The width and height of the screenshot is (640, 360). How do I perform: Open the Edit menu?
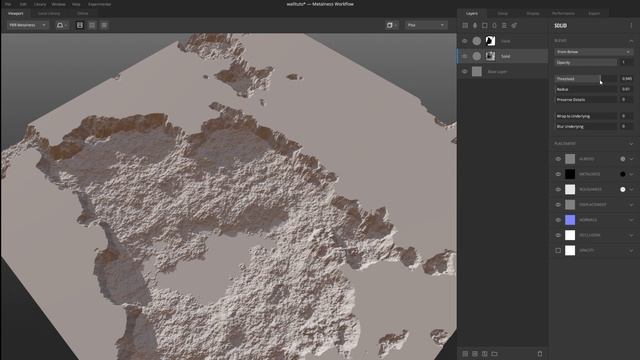23,4
